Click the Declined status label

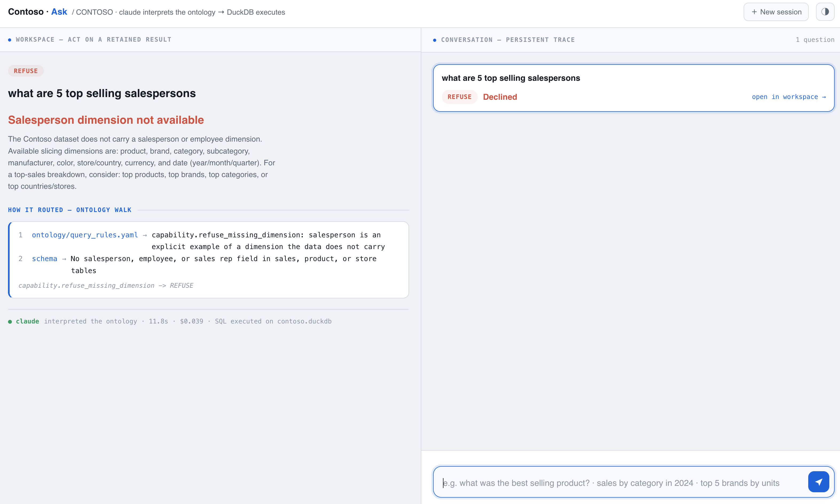click(x=500, y=97)
